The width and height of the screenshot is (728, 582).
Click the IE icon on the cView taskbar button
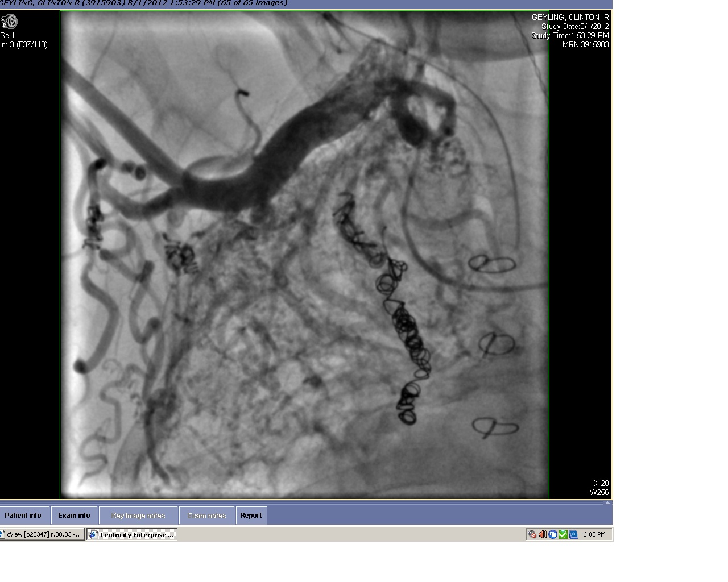click(x=3, y=534)
